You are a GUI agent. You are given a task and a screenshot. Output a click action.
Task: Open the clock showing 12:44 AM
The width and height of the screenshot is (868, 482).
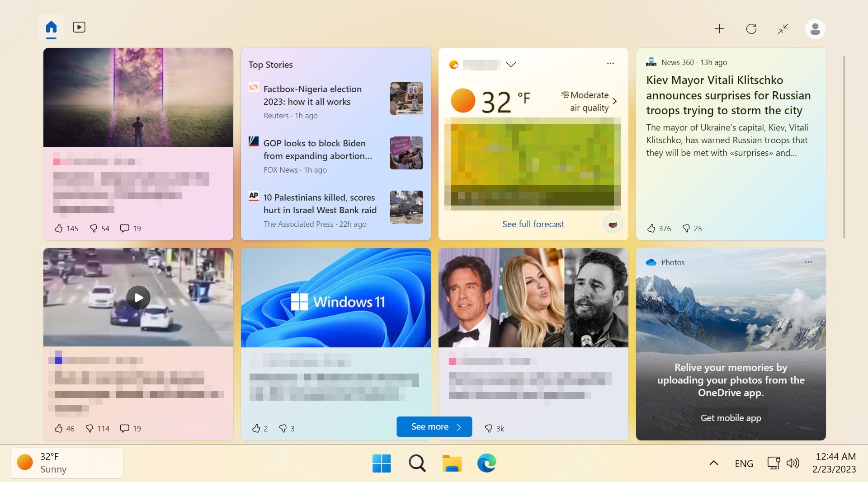(834, 463)
